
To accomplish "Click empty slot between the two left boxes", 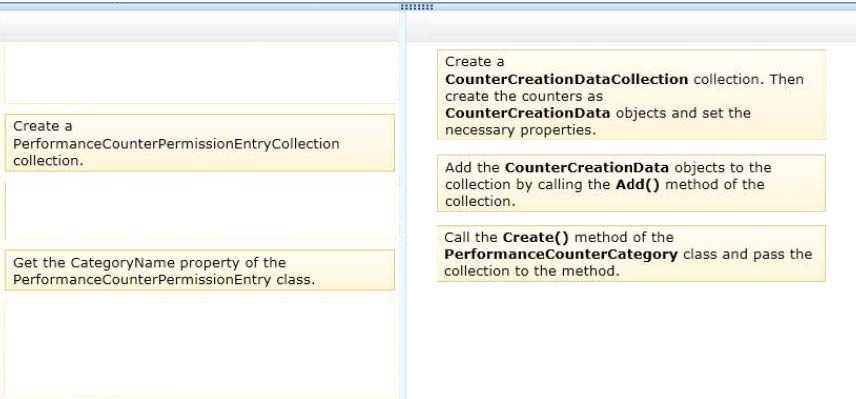I will point(200,211).
